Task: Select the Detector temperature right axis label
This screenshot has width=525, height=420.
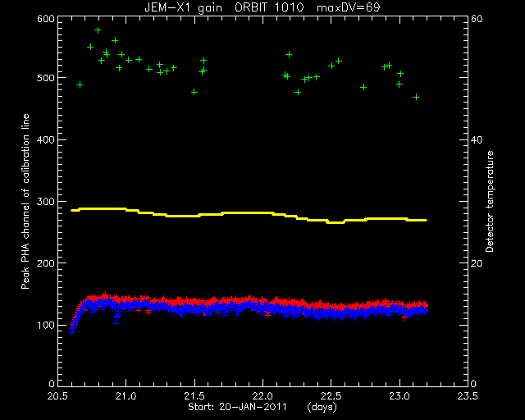Action: pos(489,201)
